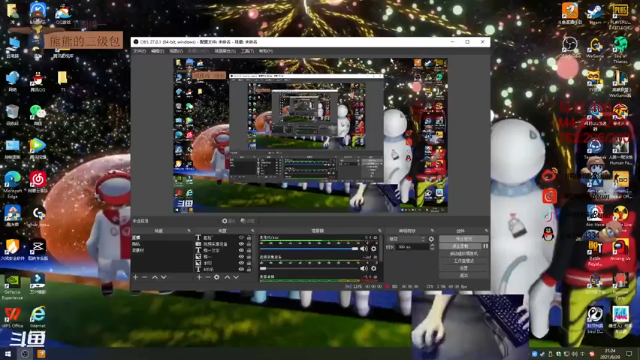Open Properties button above source list
The width and height of the screenshot is (640, 360).
tap(229, 221)
